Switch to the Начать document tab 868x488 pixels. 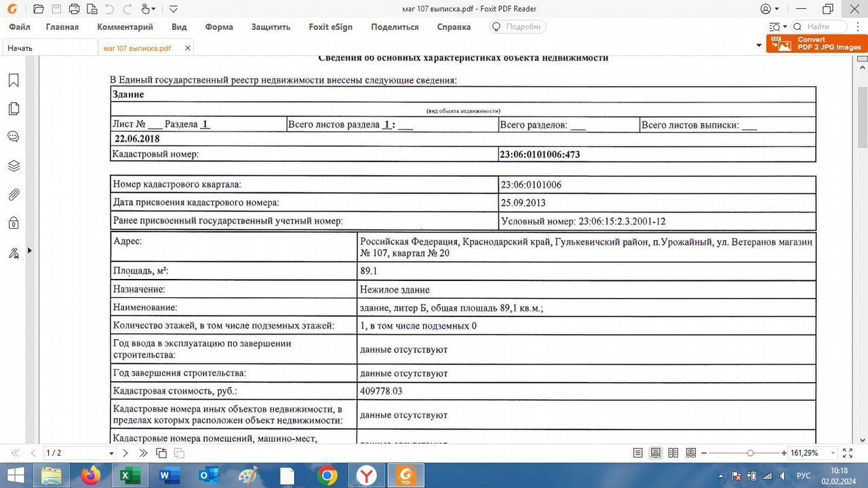pyautogui.click(x=49, y=48)
